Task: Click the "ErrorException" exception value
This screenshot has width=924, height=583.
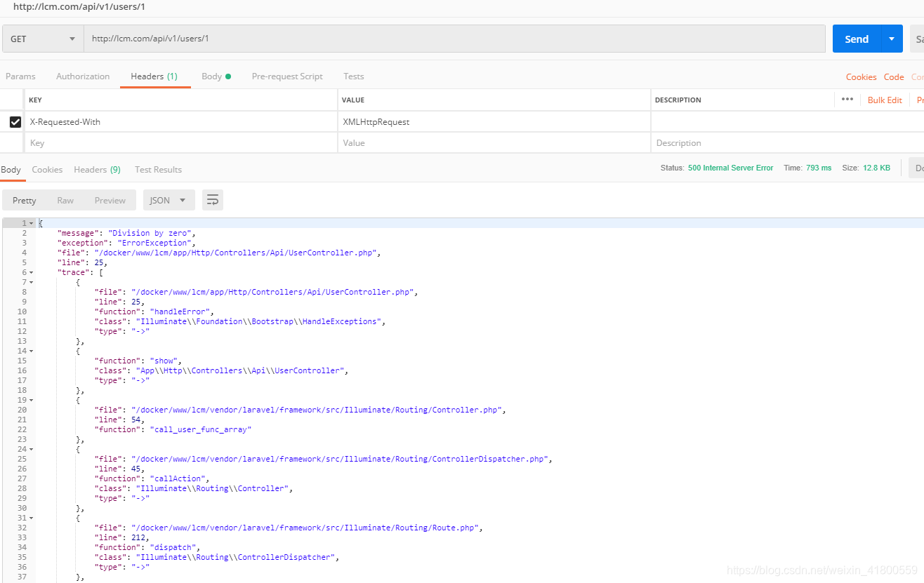Action: pos(154,243)
